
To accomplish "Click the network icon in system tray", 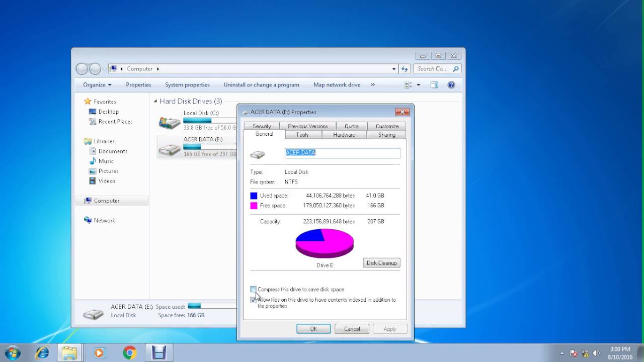I will 585,353.
